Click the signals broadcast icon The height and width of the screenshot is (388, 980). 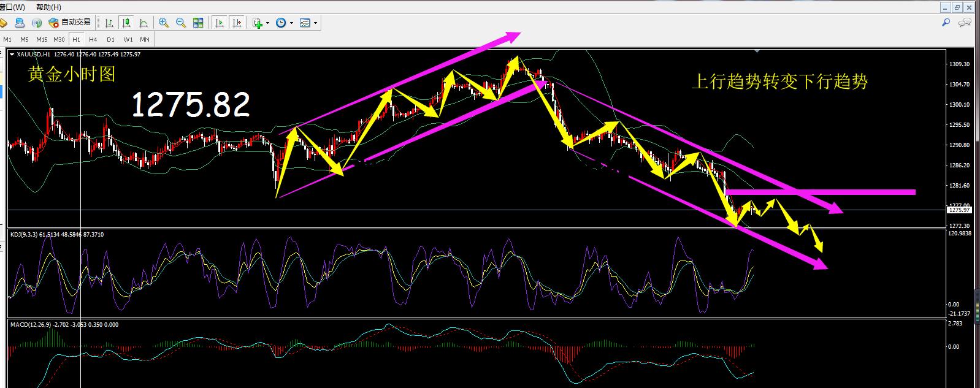(x=37, y=23)
